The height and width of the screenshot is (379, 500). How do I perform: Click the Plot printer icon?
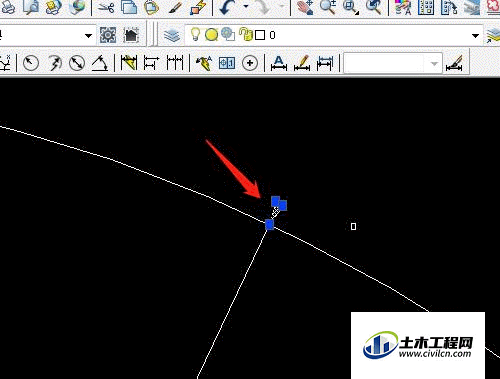(7, 7)
